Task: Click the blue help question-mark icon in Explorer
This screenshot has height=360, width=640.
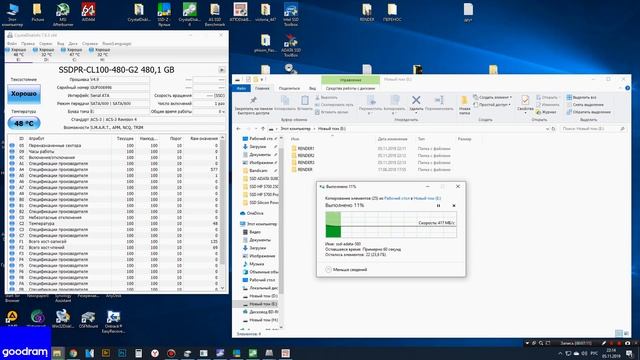Action: pyautogui.click(x=627, y=88)
